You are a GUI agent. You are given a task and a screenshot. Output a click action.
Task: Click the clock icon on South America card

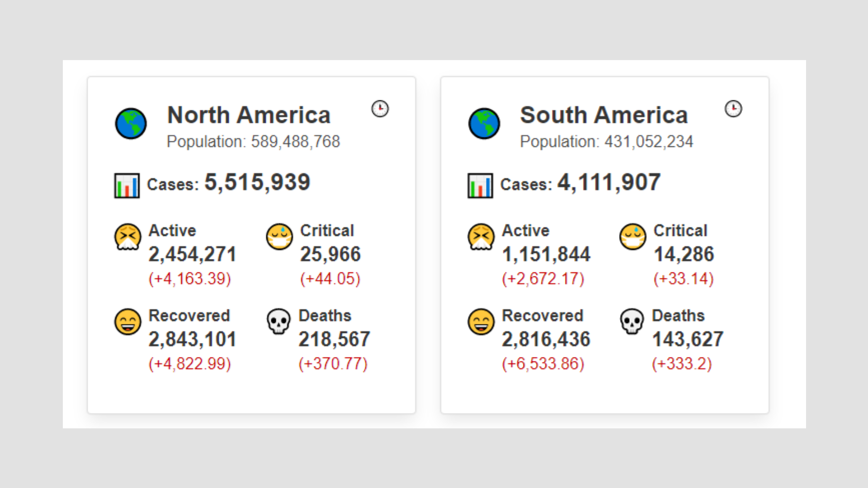(x=733, y=109)
